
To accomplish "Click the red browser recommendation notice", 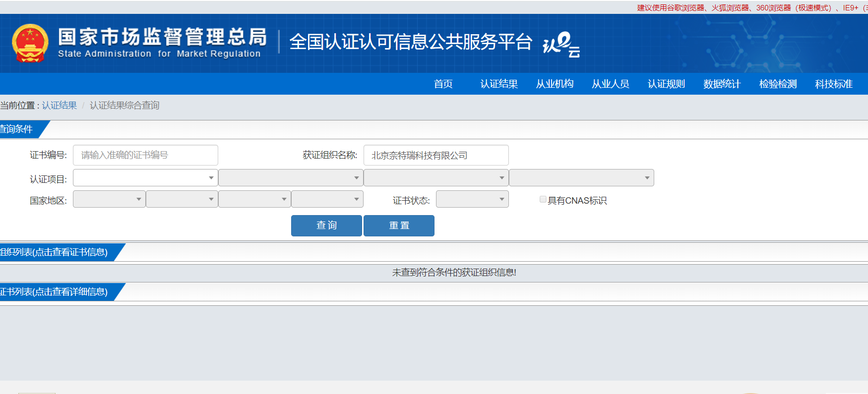I will coord(752,8).
